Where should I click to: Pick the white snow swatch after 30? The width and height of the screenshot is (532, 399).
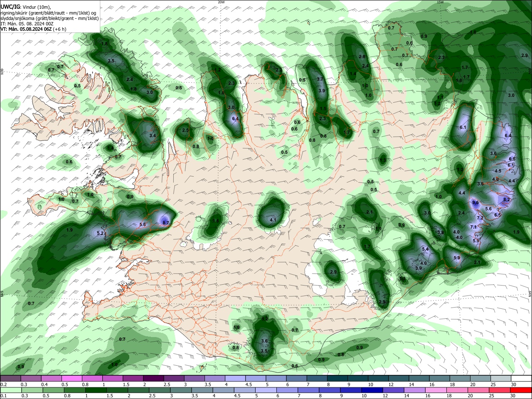point(522,378)
